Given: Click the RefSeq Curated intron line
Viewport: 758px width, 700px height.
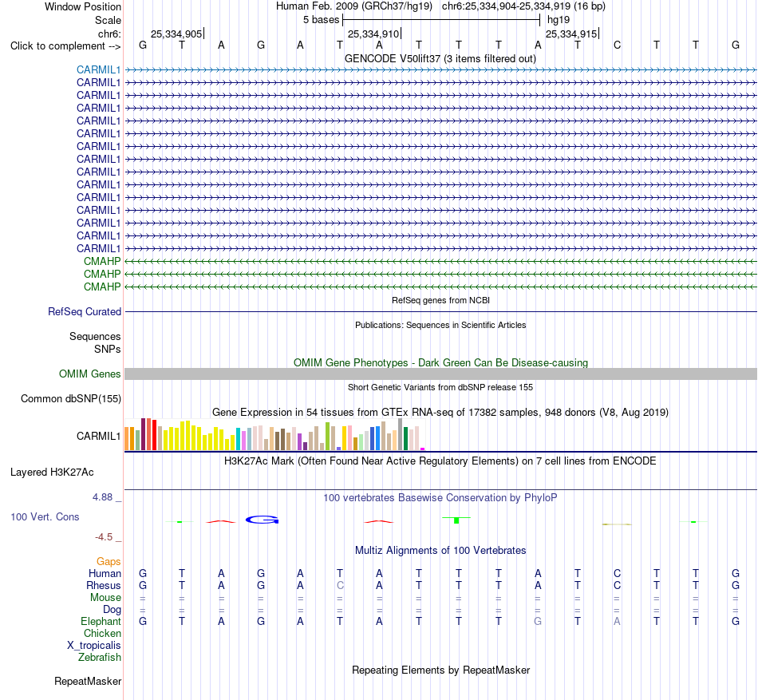Looking at the screenshot, I should click(x=440, y=312).
